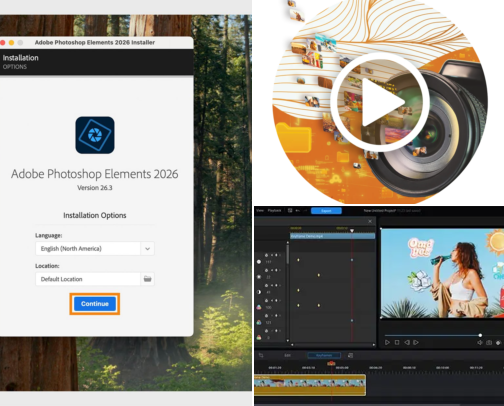This screenshot has height=406, width=504.
Task: Click the crop icon above the timeline
Action: click(261, 355)
